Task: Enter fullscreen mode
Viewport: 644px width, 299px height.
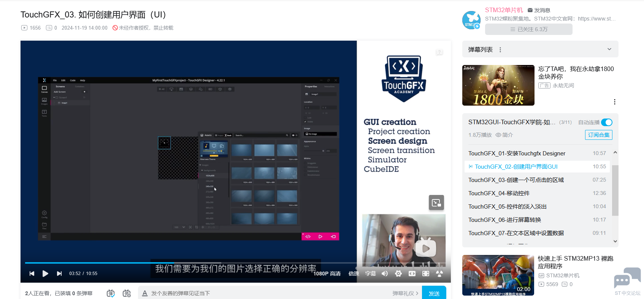Action: [426, 274]
